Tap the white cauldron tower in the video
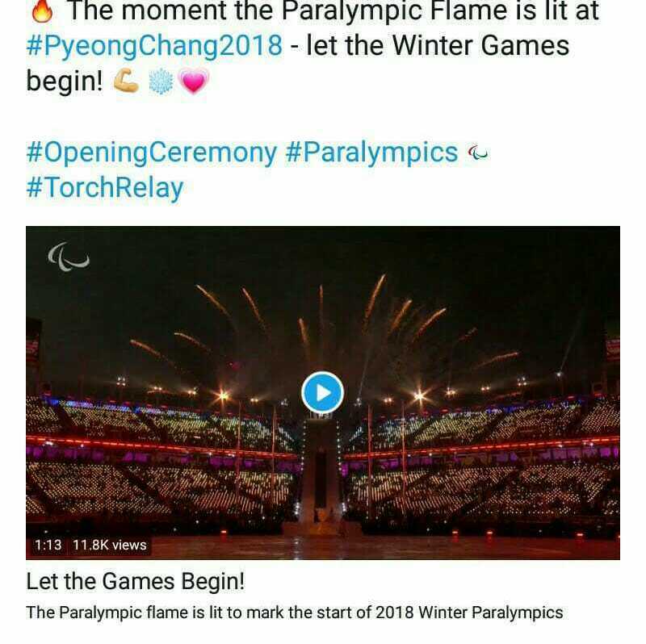Viewport: 646px width, 644px height. [x=321, y=468]
